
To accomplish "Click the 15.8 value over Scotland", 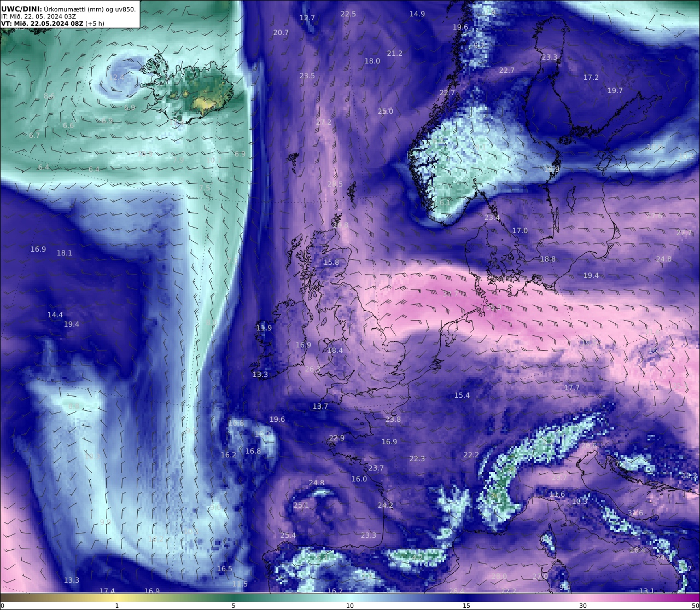I will [x=331, y=263].
